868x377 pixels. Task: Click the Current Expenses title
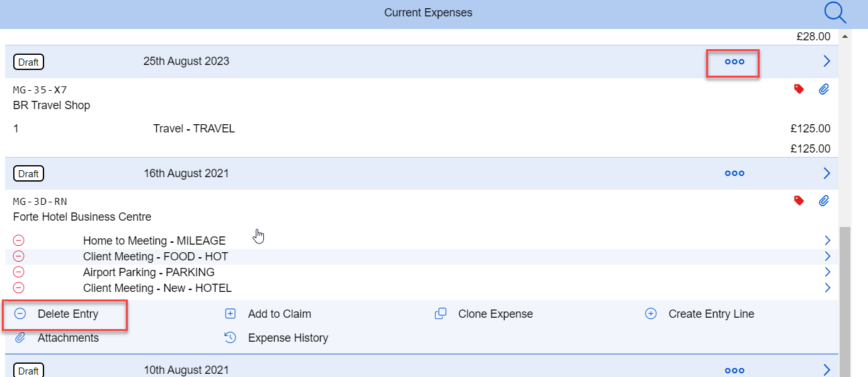[x=428, y=13]
